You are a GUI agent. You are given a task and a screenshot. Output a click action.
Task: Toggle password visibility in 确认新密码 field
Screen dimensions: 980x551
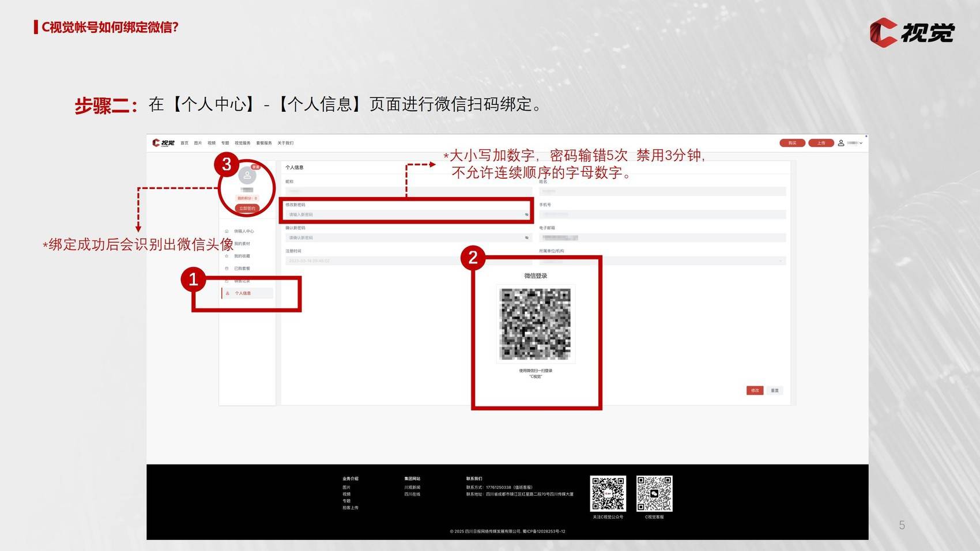click(x=526, y=237)
